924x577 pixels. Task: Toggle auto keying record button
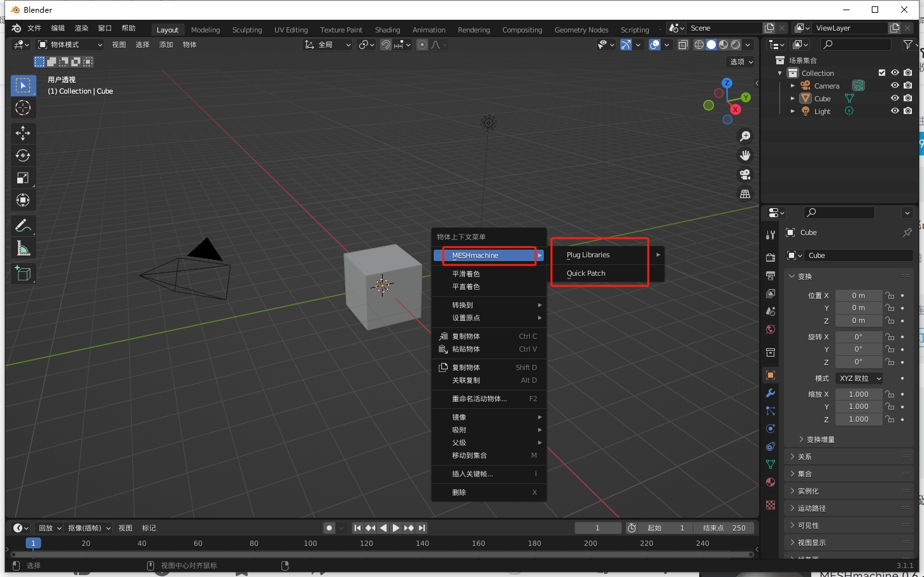coord(329,528)
